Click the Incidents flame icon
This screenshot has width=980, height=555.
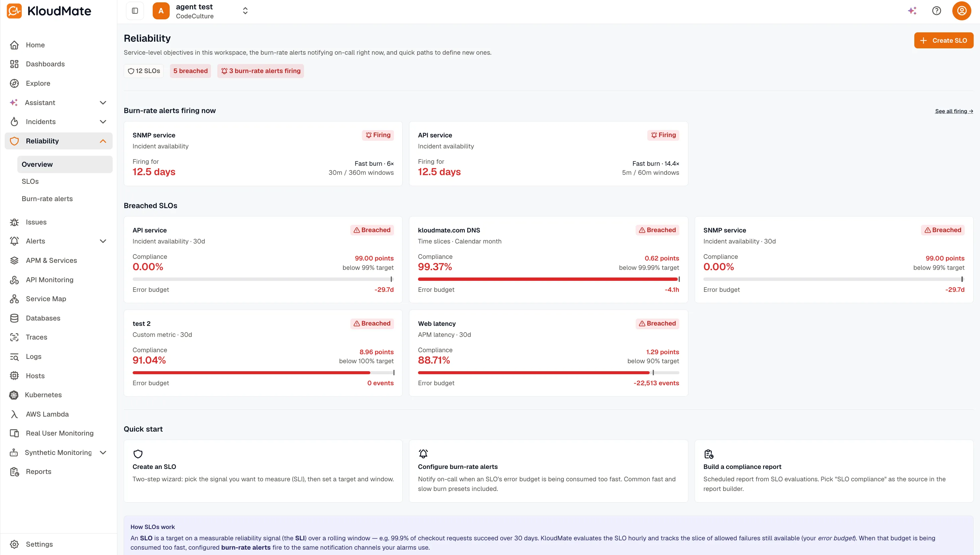(14, 122)
